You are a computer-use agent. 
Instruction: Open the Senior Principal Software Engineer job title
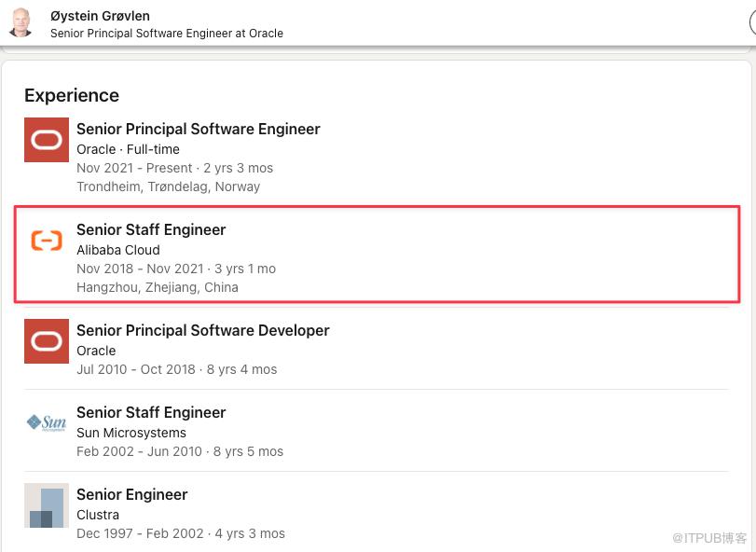point(199,129)
